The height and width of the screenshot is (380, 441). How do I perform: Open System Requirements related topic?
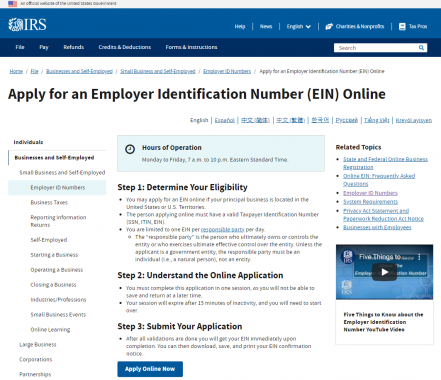click(370, 202)
